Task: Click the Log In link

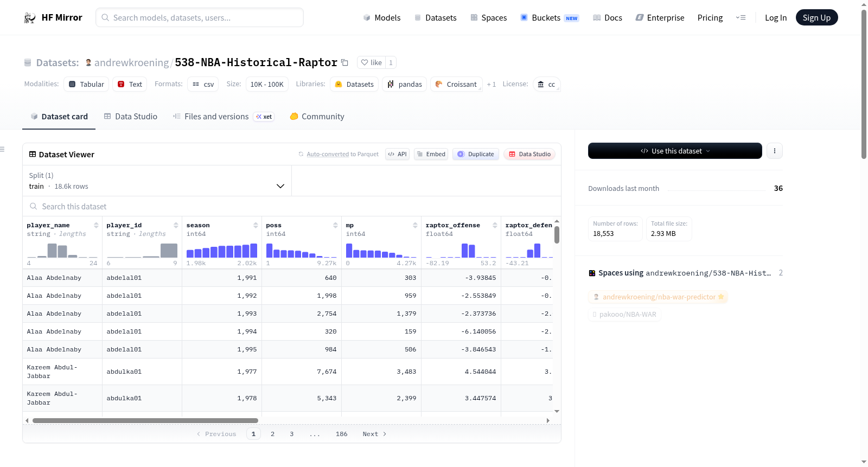Action: click(776, 18)
